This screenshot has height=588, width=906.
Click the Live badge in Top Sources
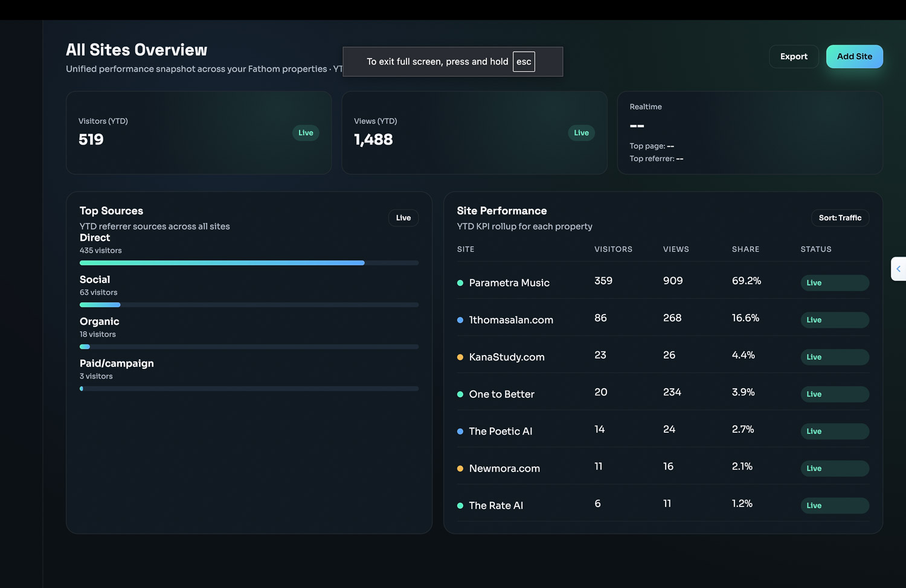click(403, 218)
